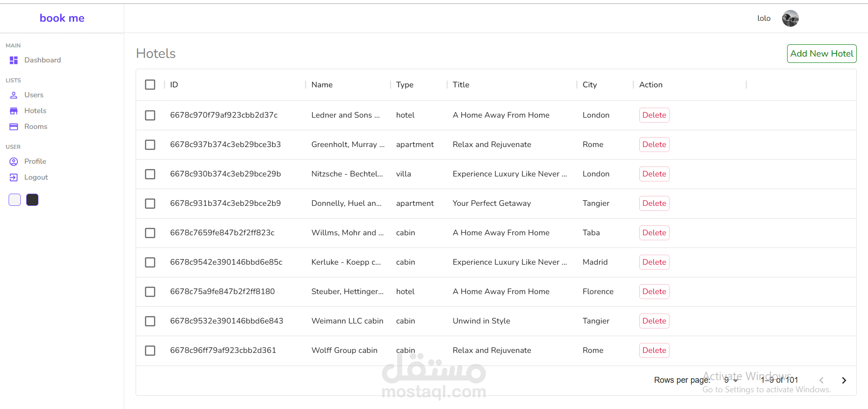Delete the Willms, Mohr cabin
This screenshot has width=868, height=409.
point(654,233)
